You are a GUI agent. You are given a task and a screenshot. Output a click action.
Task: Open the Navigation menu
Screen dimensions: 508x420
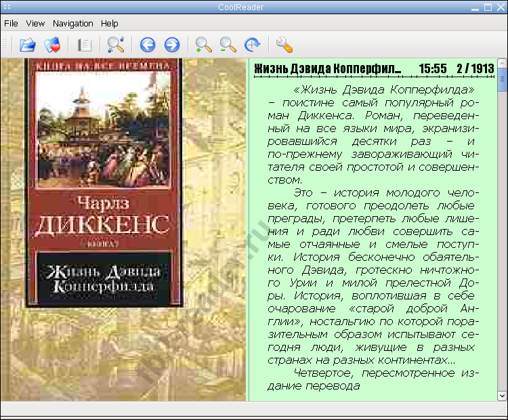[x=73, y=23]
